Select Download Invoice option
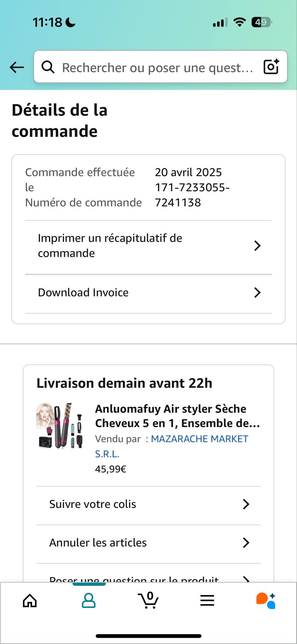Screen dimensions: 297x644 tap(148, 293)
